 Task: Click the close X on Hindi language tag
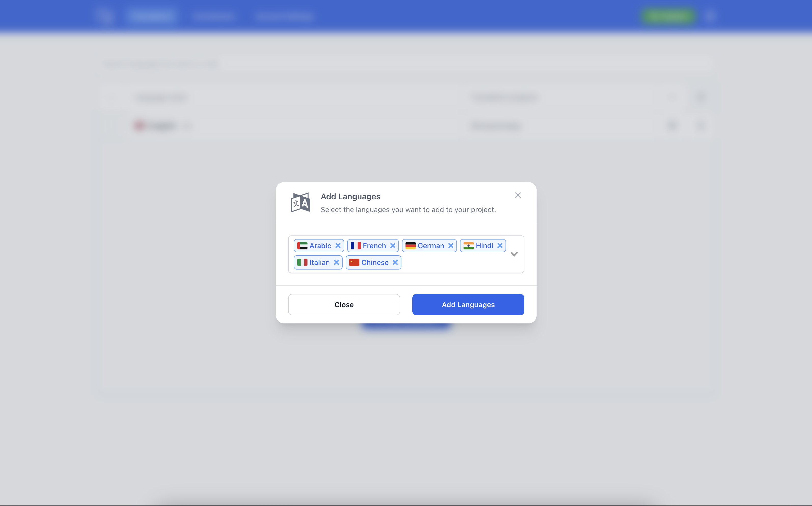500,245
